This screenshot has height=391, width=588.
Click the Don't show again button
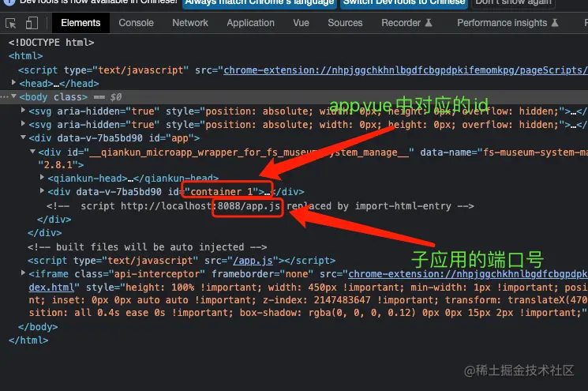click(x=513, y=3)
